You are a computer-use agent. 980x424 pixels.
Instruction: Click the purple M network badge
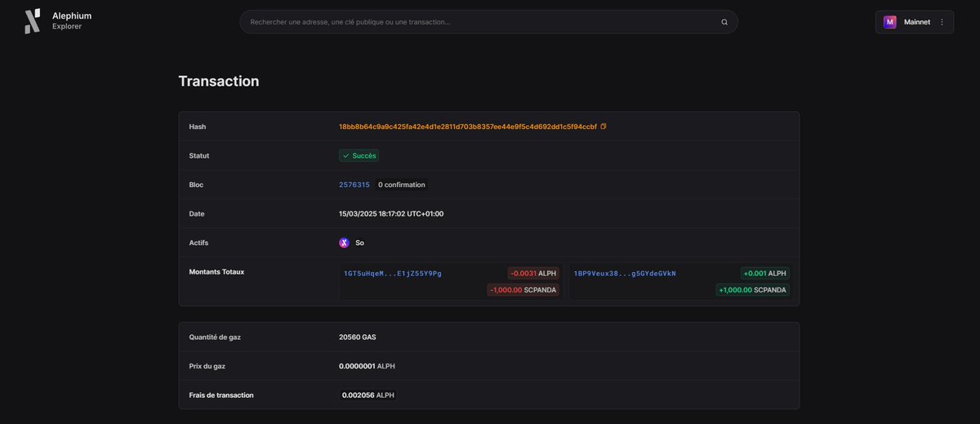[x=890, y=22]
